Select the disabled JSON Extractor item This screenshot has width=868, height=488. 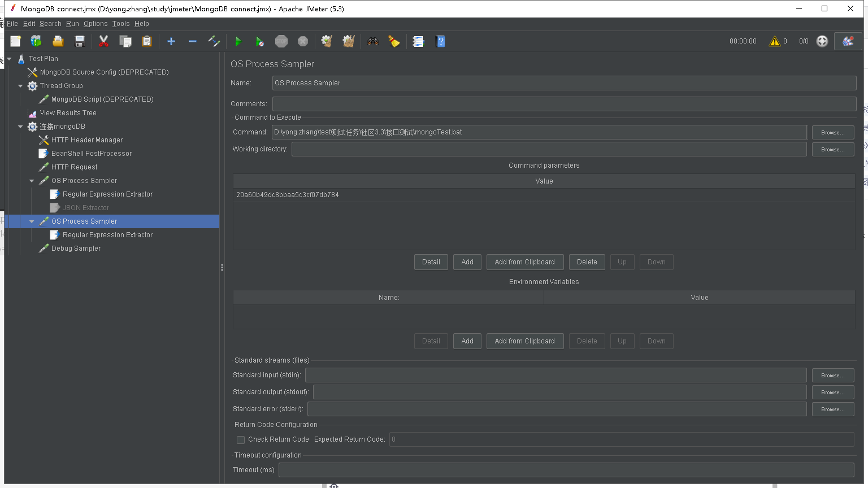tap(86, 208)
